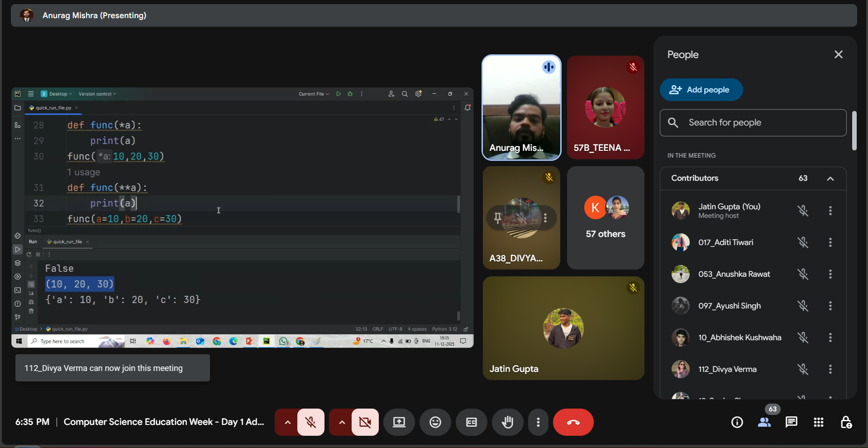Open More options menu in bottom bar
The image size is (868, 448).
(x=538, y=422)
